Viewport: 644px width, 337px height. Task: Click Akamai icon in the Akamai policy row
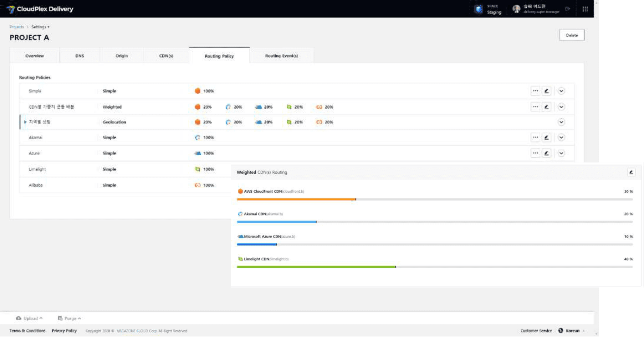point(198,138)
